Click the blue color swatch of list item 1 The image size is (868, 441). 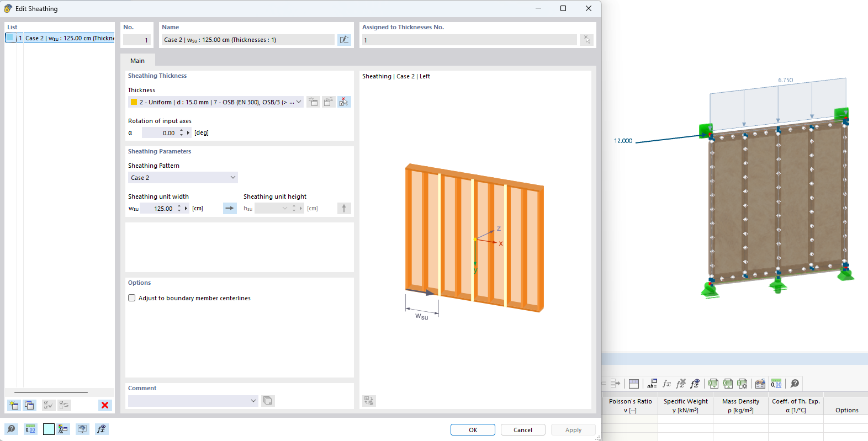tap(10, 38)
